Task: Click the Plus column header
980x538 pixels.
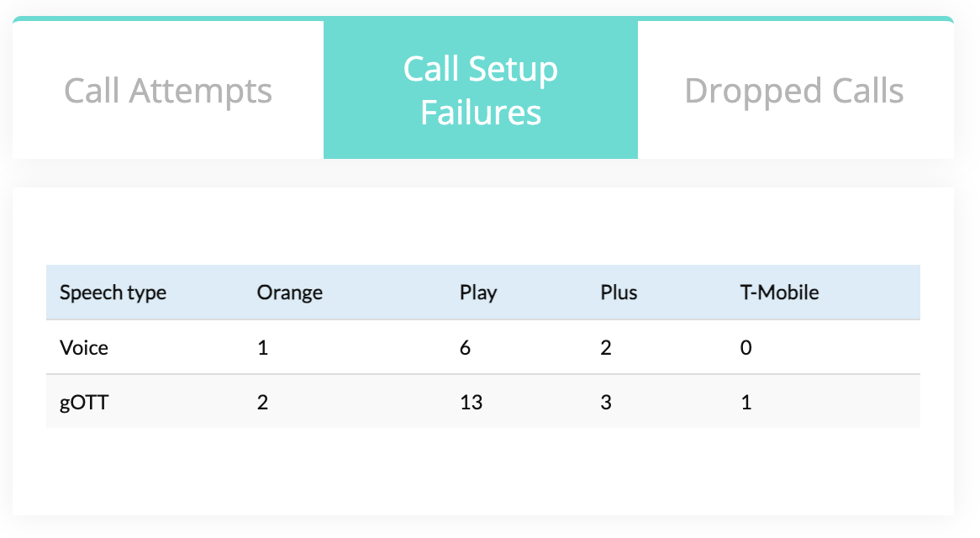Action: pos(619,293)
